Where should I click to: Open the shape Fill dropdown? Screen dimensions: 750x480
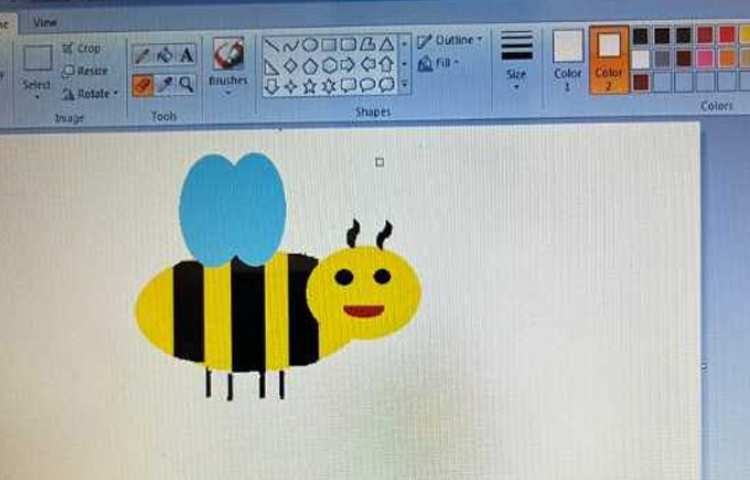438,63
